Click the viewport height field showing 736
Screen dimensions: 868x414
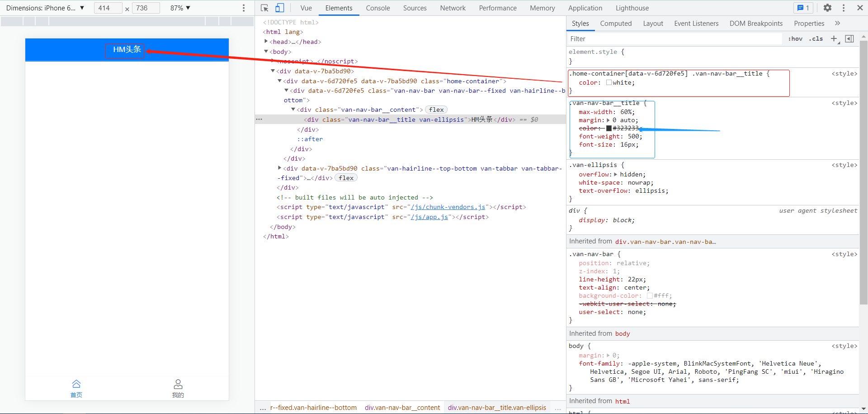tap(146, 8)
